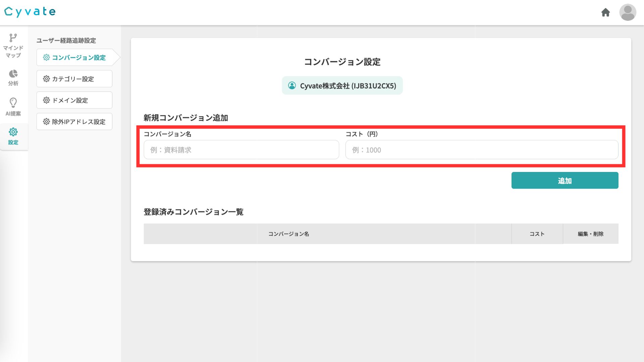Open the Analysis pie chart icon

[13, 74]
